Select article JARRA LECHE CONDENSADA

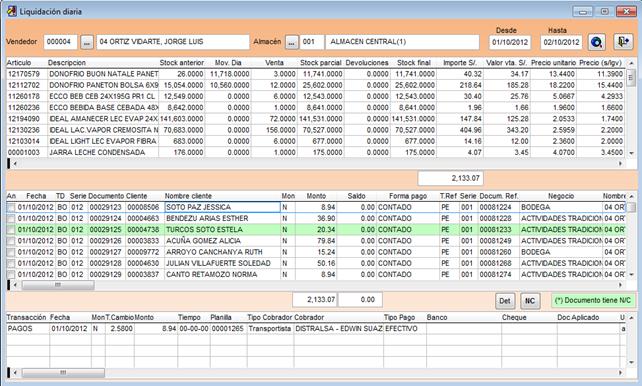[x=315, y=152]
